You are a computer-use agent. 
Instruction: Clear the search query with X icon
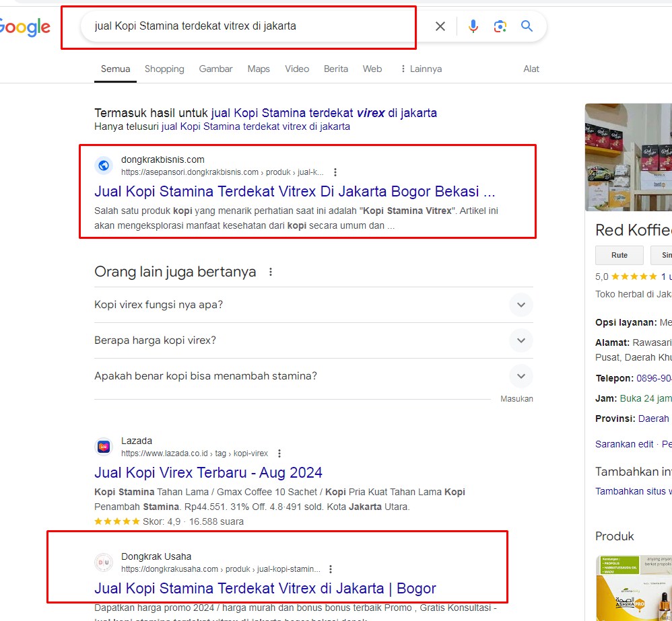click(440, 26)
